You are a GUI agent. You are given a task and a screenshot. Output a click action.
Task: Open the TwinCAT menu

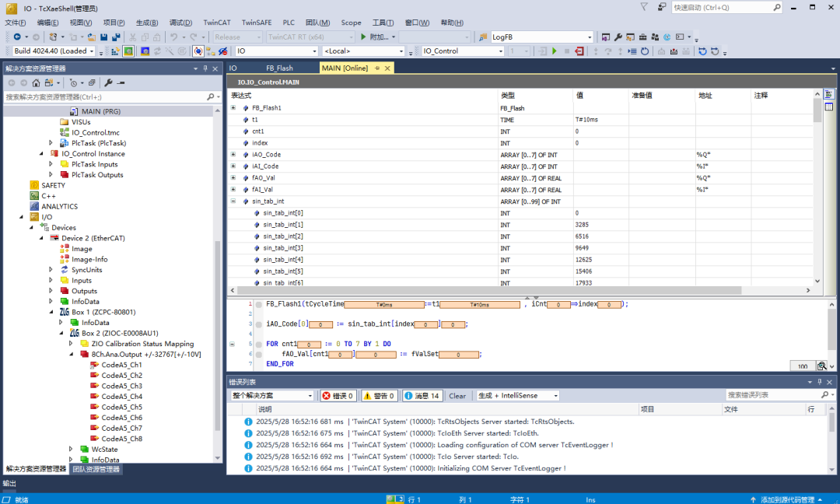pyautogui.click(x=217, y=23)
